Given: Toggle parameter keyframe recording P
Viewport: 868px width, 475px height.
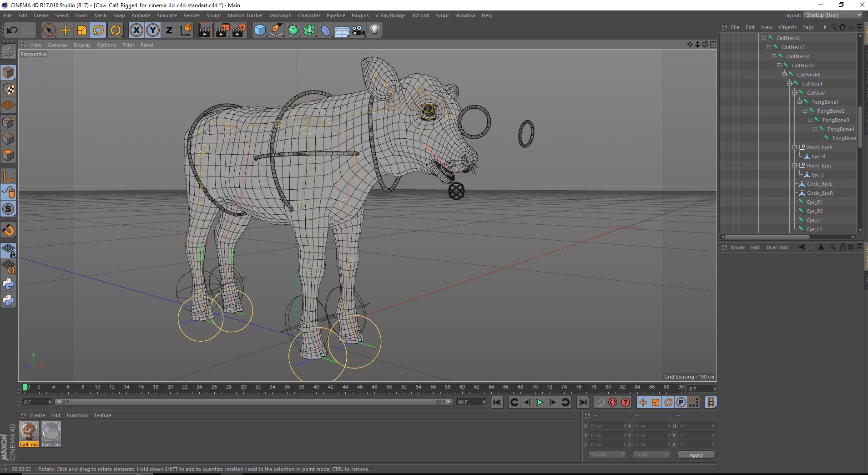Looking at the screenshot, I should [681, 402].
